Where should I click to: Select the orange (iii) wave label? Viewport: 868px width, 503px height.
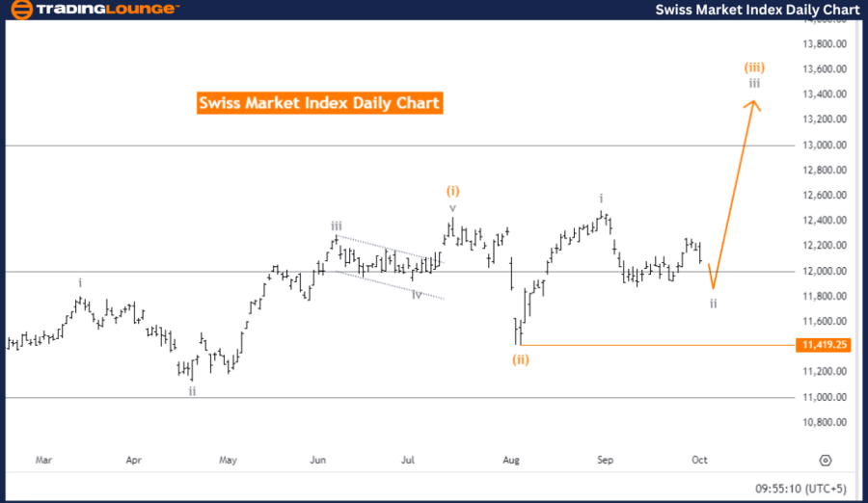pyautogui.click(x=754, y=67)
